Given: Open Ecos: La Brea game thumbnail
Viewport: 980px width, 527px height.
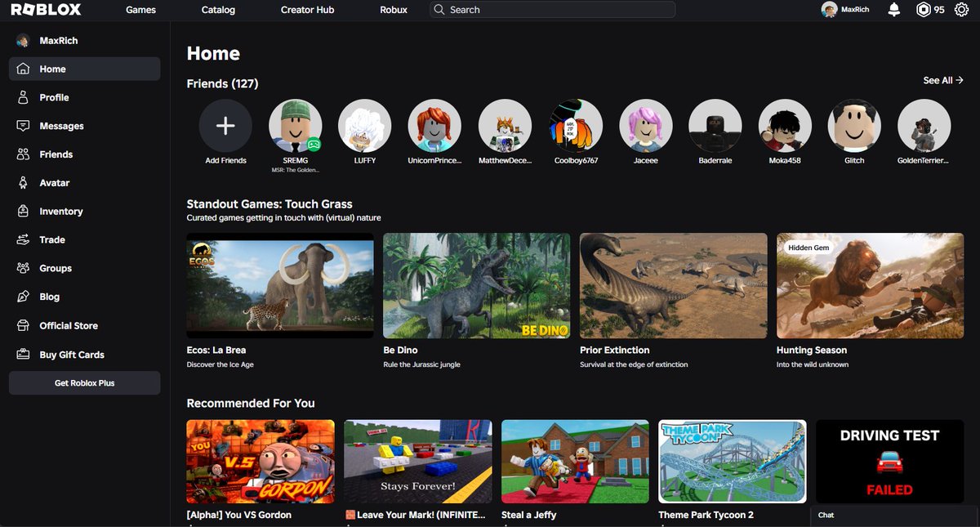Looking at the screenshot, I should 280,286.
